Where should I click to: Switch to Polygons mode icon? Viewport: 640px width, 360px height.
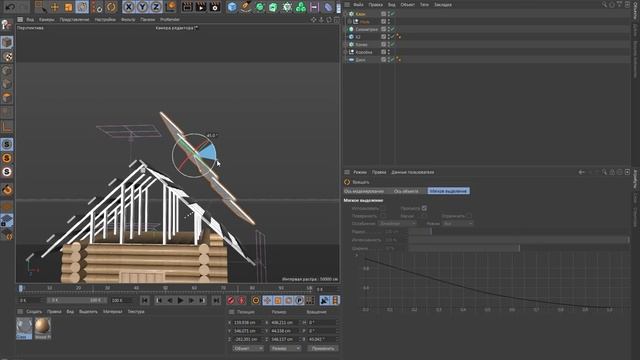pos(7,98)
